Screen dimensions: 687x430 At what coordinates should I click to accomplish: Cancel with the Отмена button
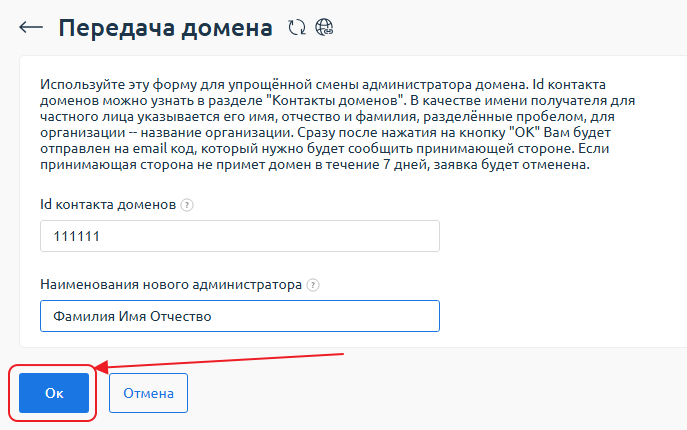148,393
